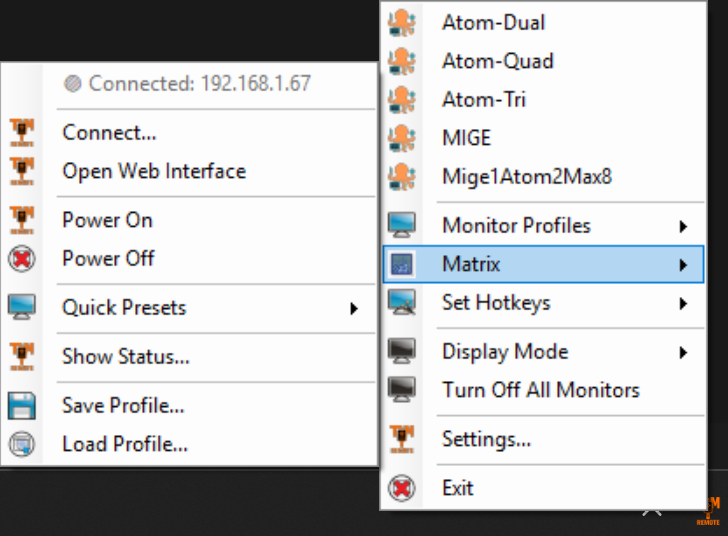The image size is (728, 536).
Task: Click the TM icon beside Open Web Interface
Action: [x=22, y=171]
